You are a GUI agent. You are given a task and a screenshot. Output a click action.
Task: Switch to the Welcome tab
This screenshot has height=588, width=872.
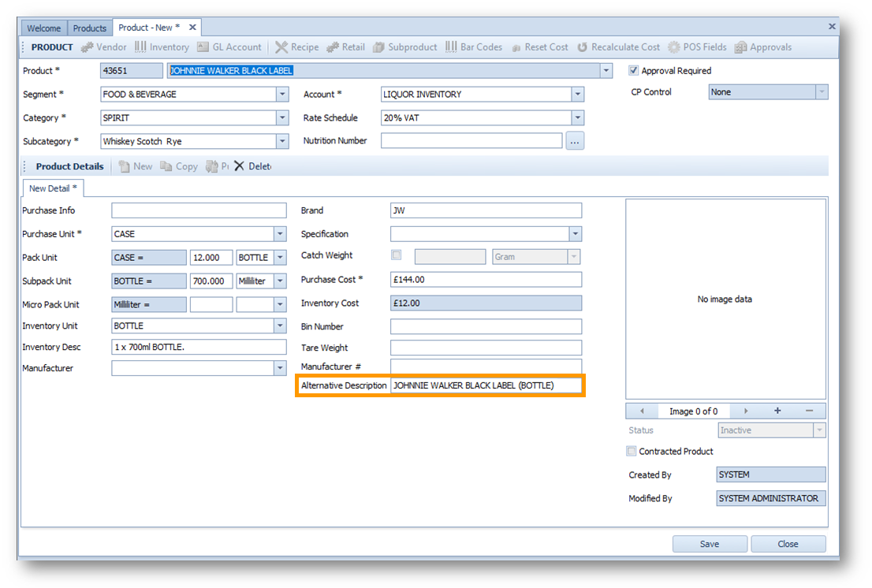click(44, 28)
